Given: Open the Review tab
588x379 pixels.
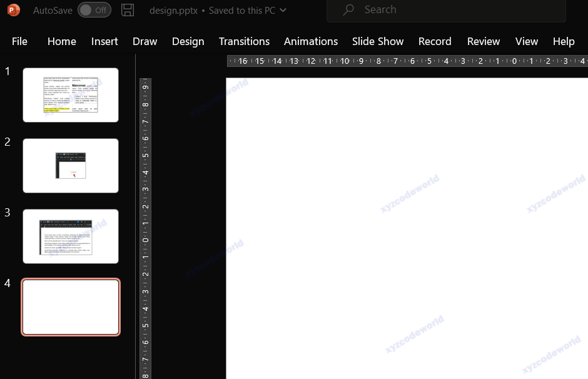Looking at the screenshot, I should click(484, 41).
